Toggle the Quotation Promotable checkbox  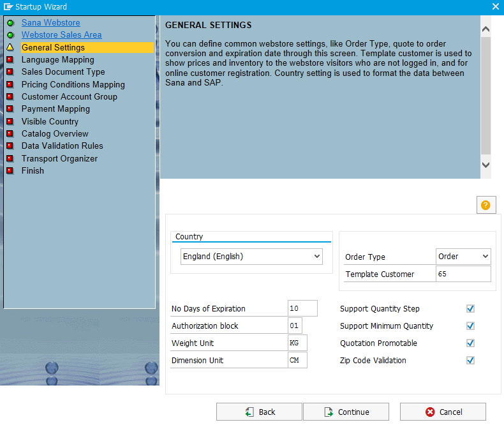(x=470, y=343)
